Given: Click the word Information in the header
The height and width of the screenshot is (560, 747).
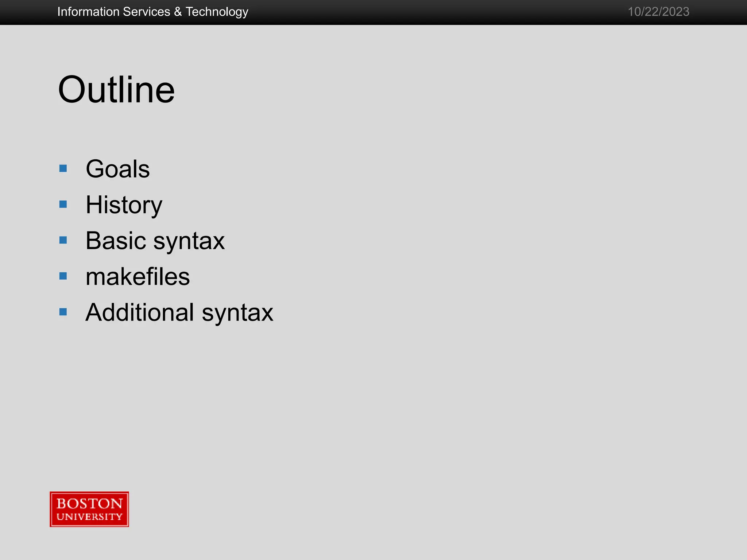Looking at the screenshot, I should (88, 12).
